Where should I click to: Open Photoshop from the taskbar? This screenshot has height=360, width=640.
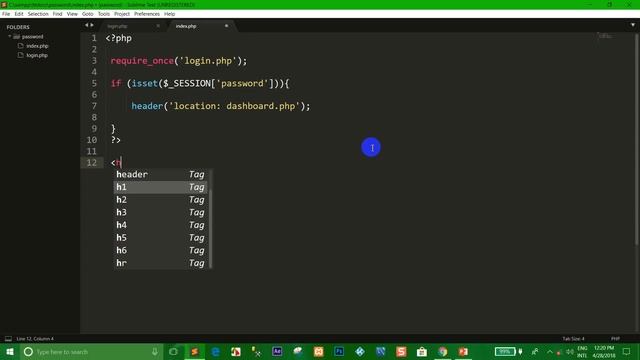pyautogui.click(x=339, y=352)
